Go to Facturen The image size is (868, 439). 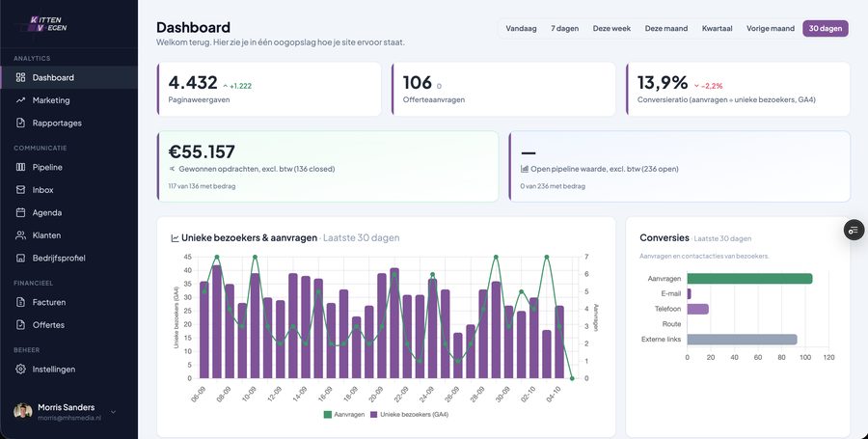68,302
